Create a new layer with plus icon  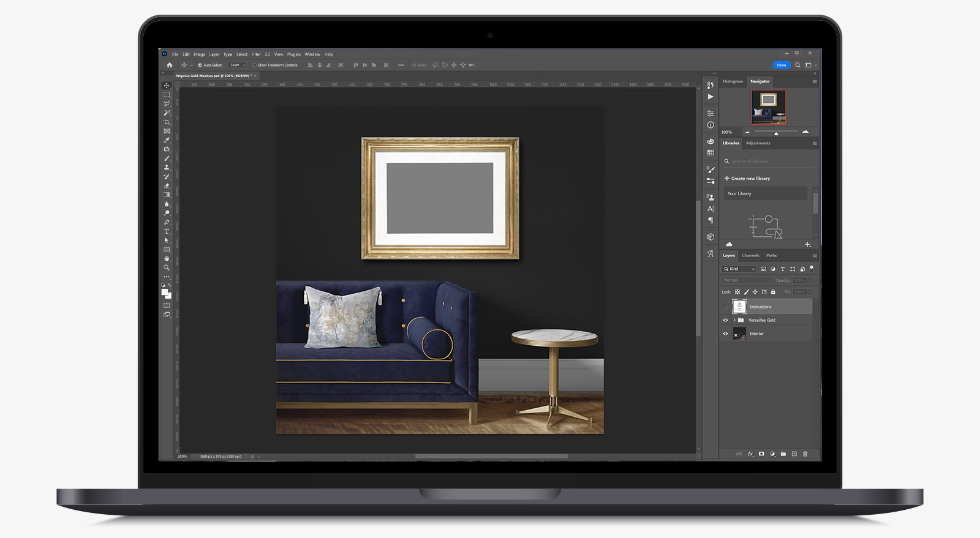click(x=794, y=454)
